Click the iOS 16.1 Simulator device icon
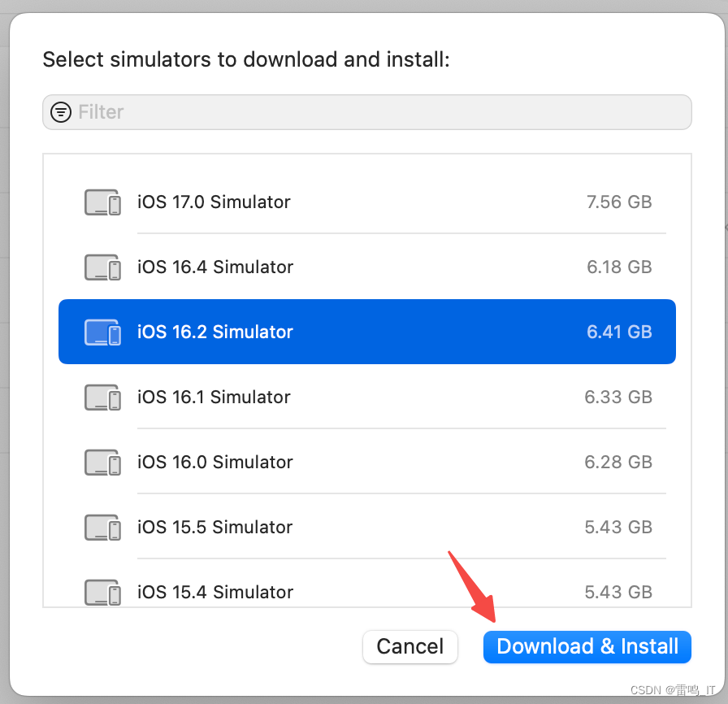The width and height of the screenshot is (728, 704). tap(102, 398)
